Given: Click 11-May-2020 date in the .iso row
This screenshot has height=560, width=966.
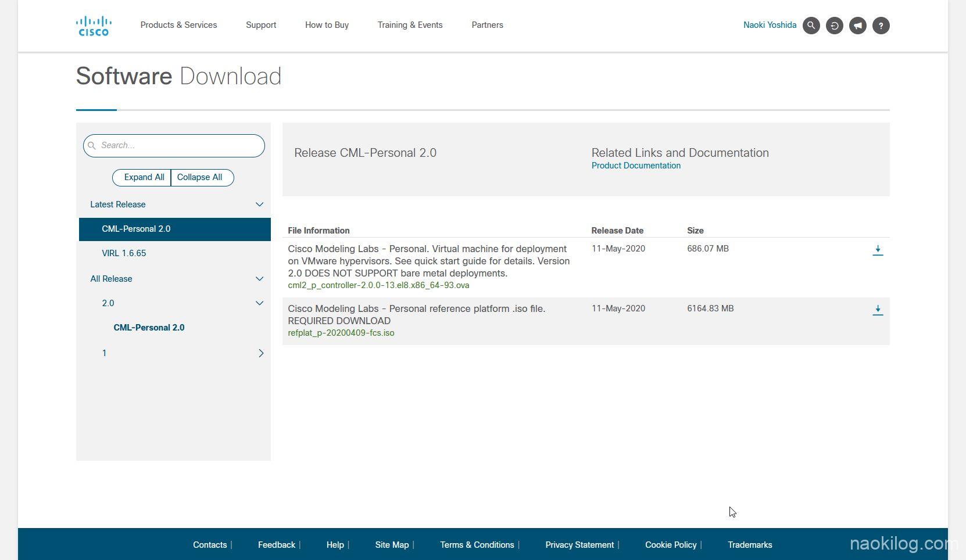Looking at the screenshot, I should tap(618, 308).
